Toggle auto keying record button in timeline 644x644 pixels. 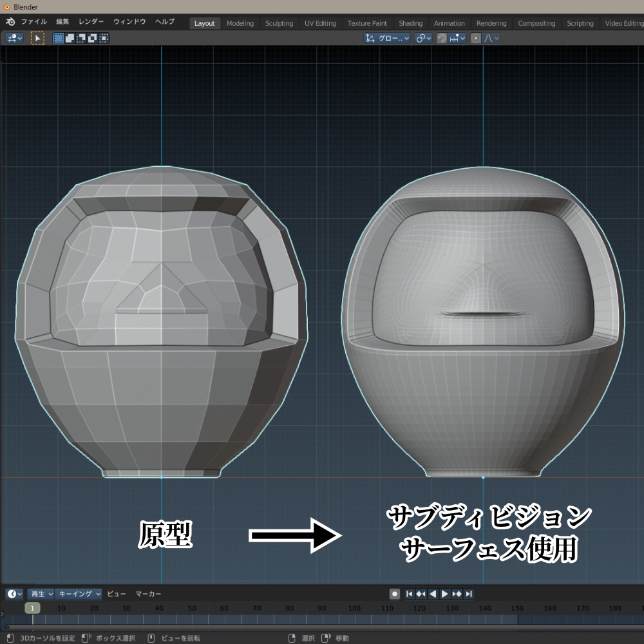(x=395, y=594)
